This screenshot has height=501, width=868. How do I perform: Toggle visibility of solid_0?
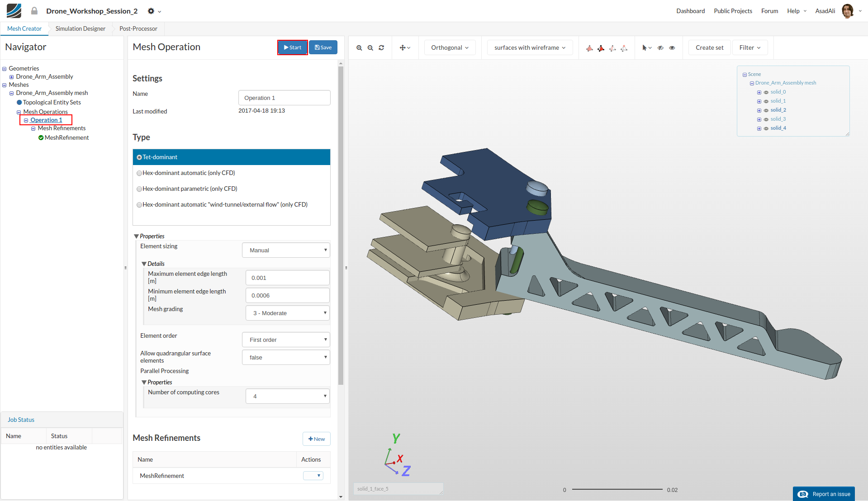pos(766,92)
